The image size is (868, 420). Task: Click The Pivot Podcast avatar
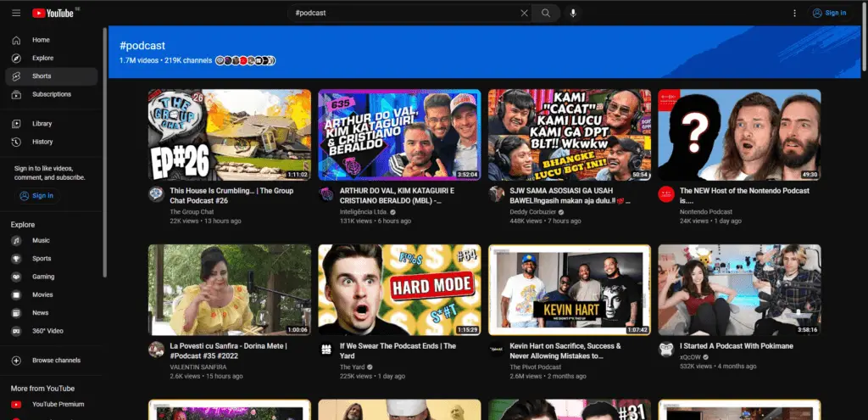point(496,349)
